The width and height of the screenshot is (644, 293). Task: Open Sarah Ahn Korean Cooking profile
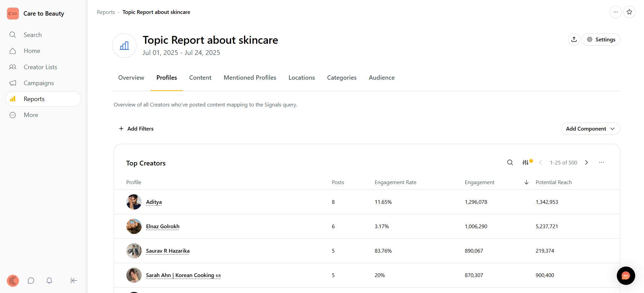tap(183, 275)
